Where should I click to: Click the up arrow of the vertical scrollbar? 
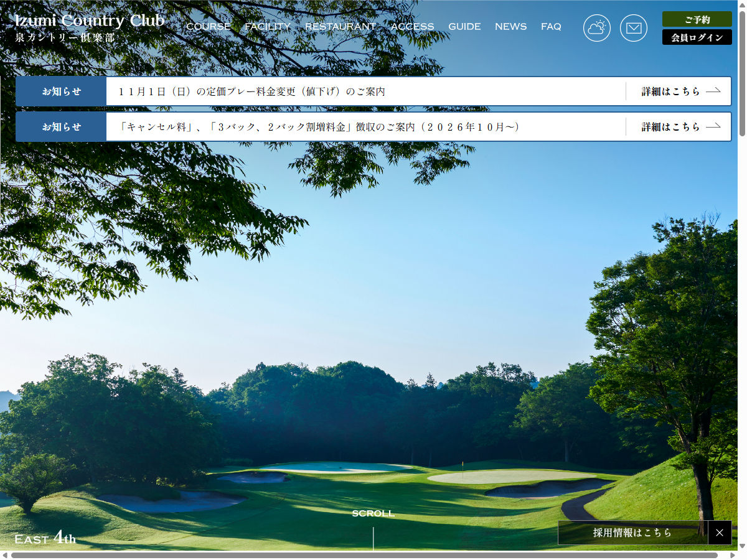pos(742,4)
